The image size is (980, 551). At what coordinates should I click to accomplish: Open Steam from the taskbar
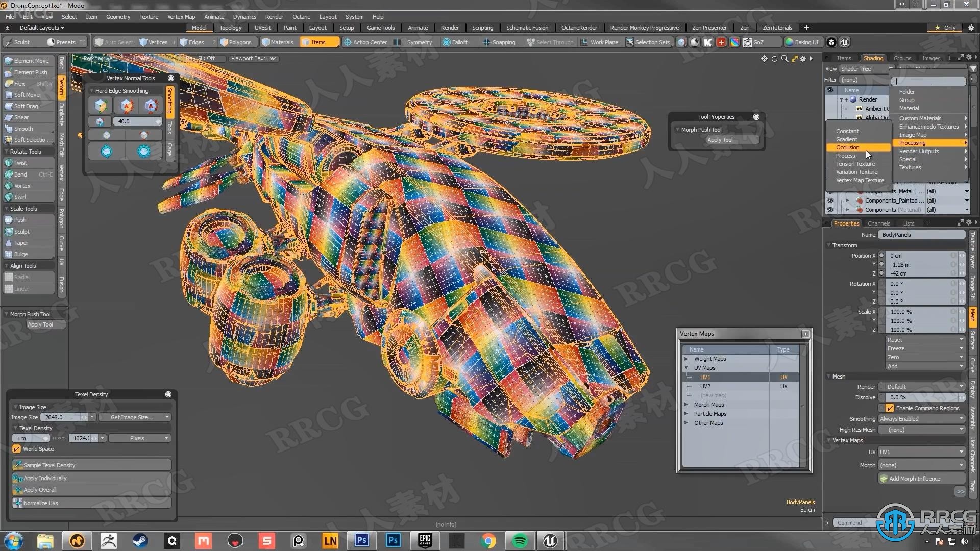[x=140, y=541]
